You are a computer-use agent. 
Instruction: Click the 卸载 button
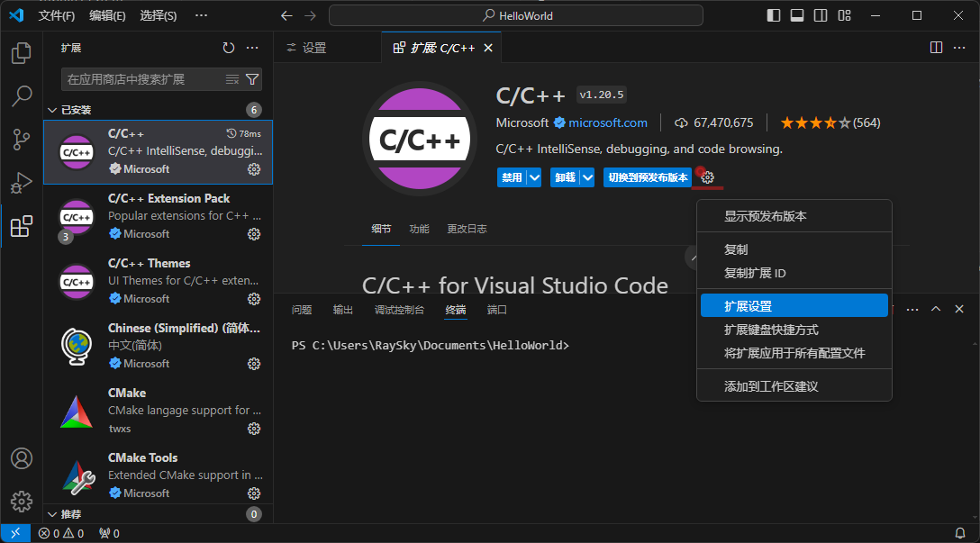click(x=565, y=177)
